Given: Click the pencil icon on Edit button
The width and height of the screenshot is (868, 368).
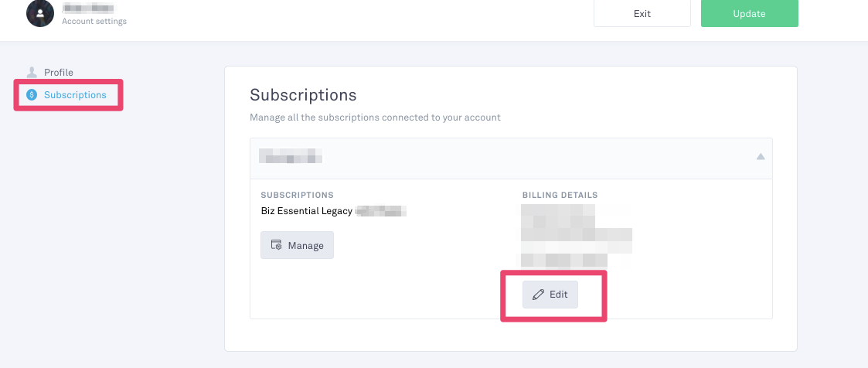Looking at the screenshot, I should (x=538, y=295).
